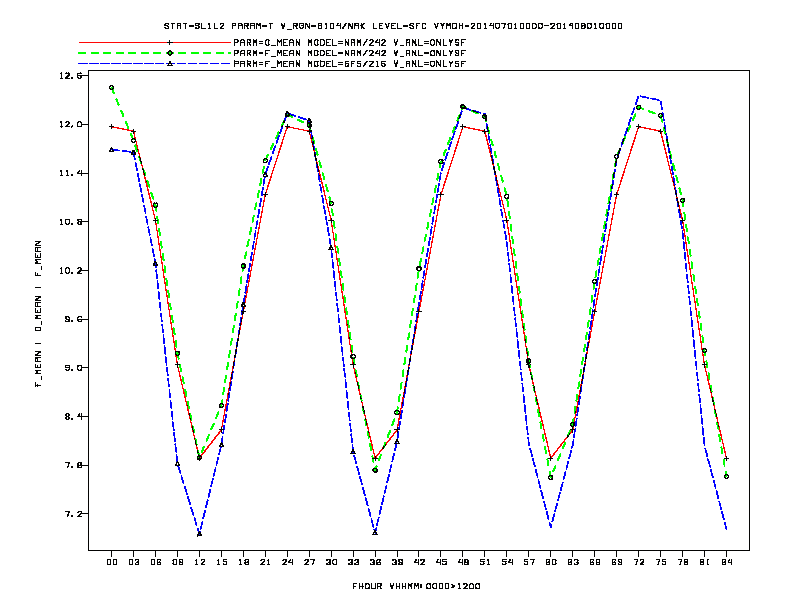
Task: Click the x-axis tick label 75
Action: pyautogui.click(x=661, y=562)
